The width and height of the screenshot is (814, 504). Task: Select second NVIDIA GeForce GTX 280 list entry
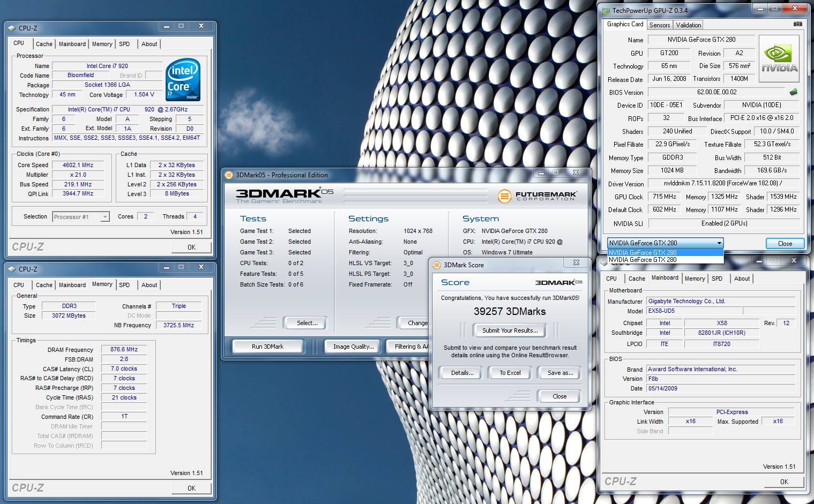click(x=665, y=260)
